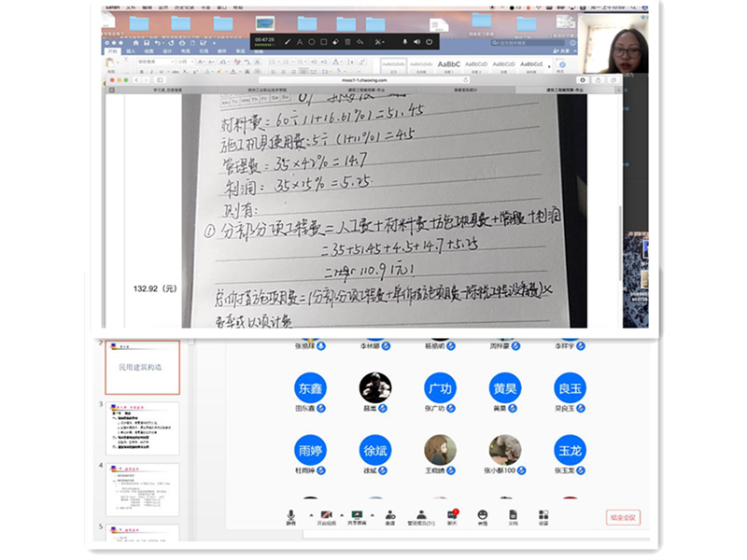This screenshot has width=747, height=560.
Task: Select the AaBbC heading style in ribbon
Action: pyautogui.click(x=449, y=64)
